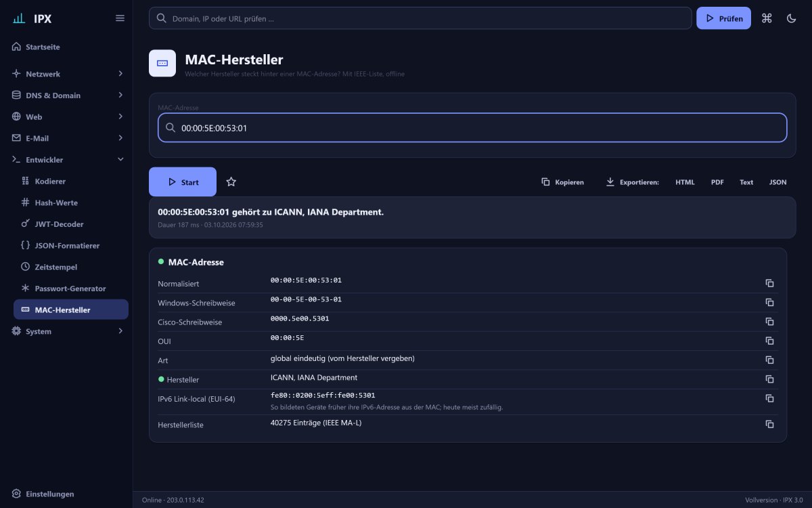Expand the Netzwerk section chevron
This screenshot has height=508, width=812.
tap(120, 73)
